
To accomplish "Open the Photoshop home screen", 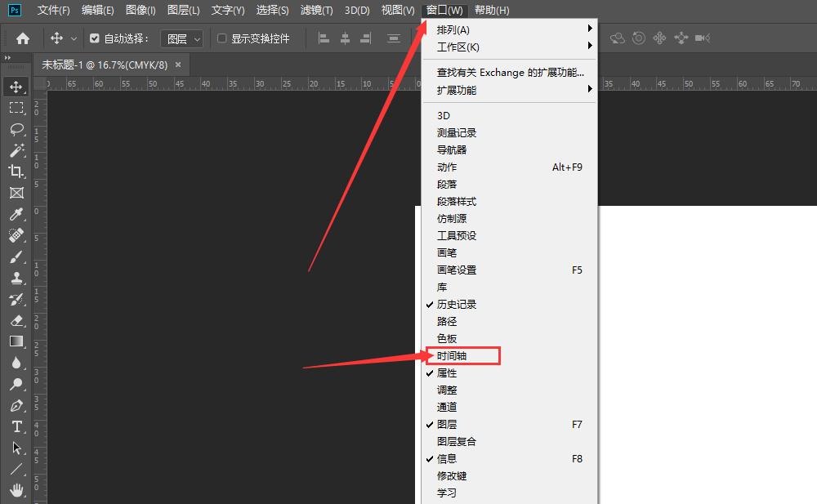I will [21, 38].
